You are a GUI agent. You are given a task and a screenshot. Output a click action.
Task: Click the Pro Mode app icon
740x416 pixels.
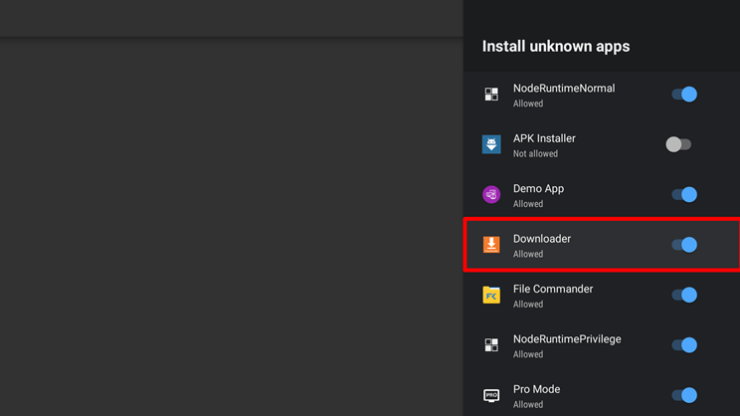[x=491, y=395]
